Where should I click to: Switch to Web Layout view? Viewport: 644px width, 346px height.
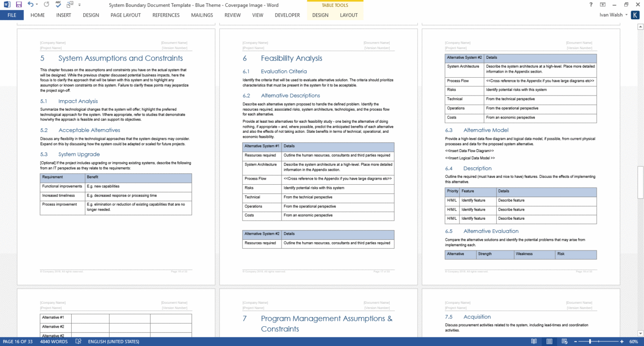(x=564, y=341)
